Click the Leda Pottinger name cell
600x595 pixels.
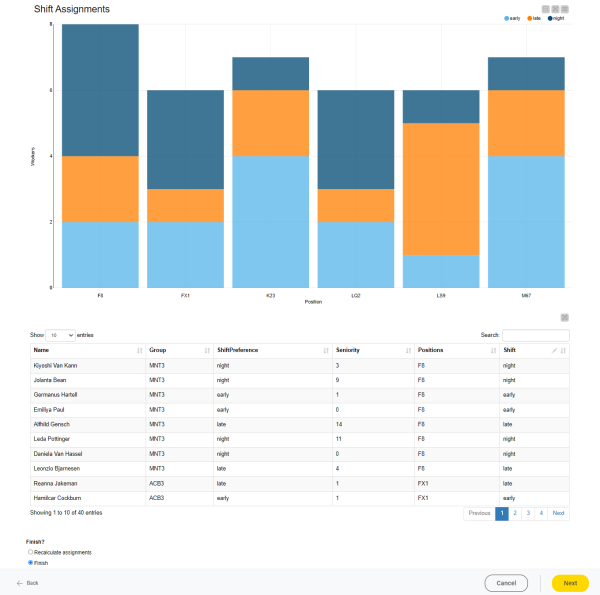point(88,439)
